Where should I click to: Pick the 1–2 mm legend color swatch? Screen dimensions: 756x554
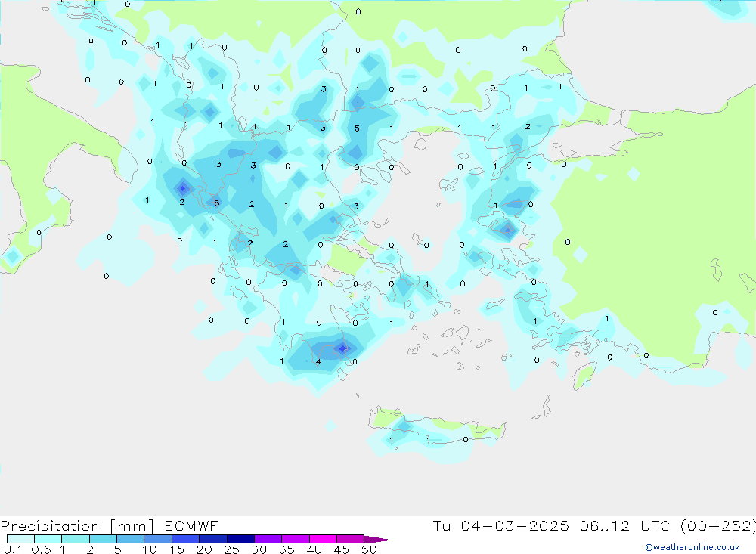point(76,539)
